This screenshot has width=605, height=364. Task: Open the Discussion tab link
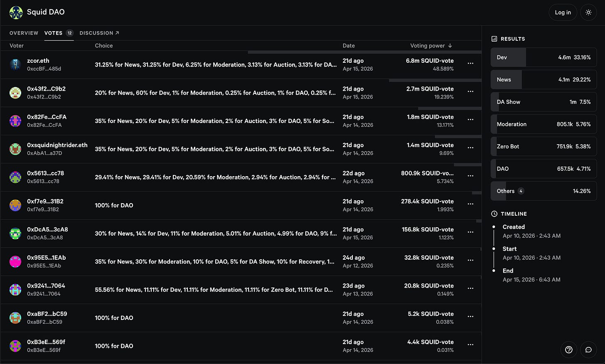pos(99,33)
